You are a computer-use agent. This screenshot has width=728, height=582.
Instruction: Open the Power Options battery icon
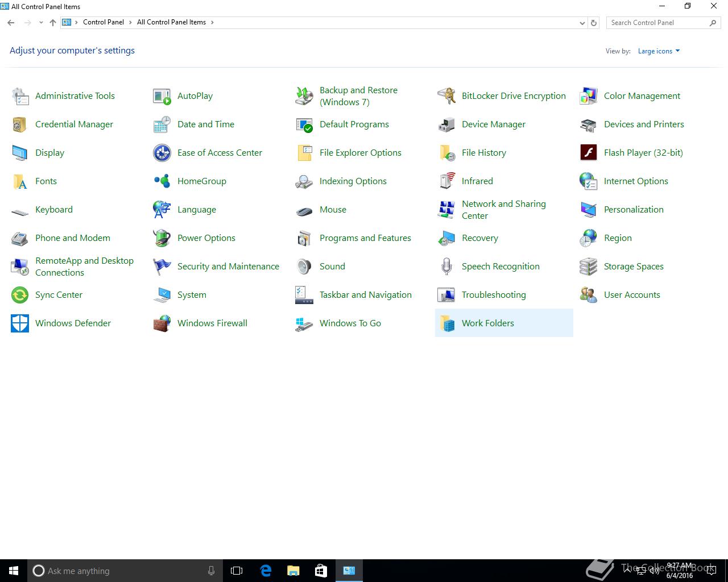coord(162,238)
